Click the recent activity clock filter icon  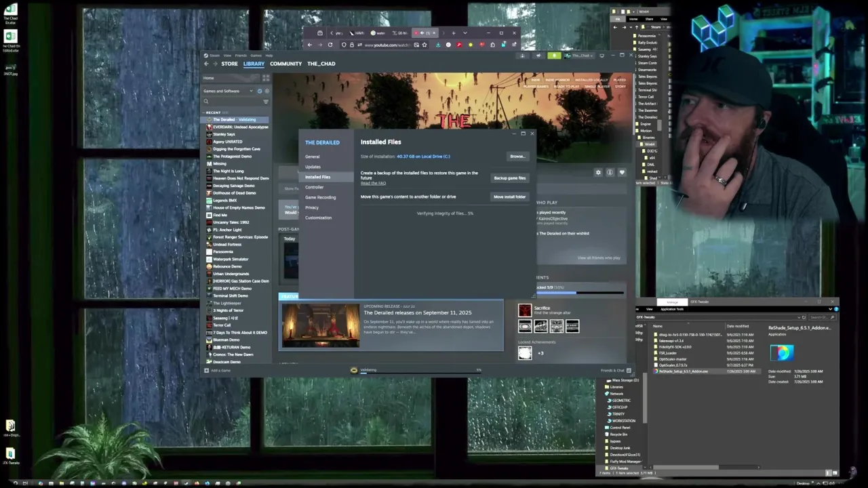tap(260, 91)
